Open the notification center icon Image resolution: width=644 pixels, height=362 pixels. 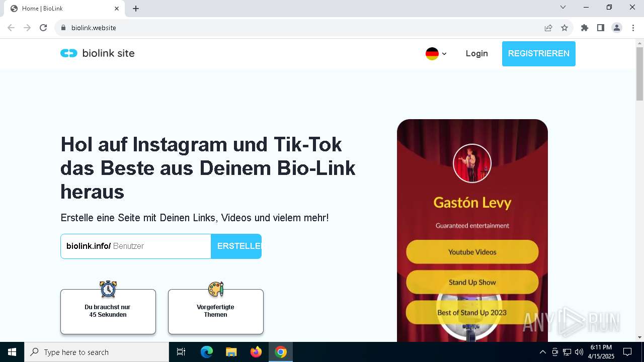[627, 352]
